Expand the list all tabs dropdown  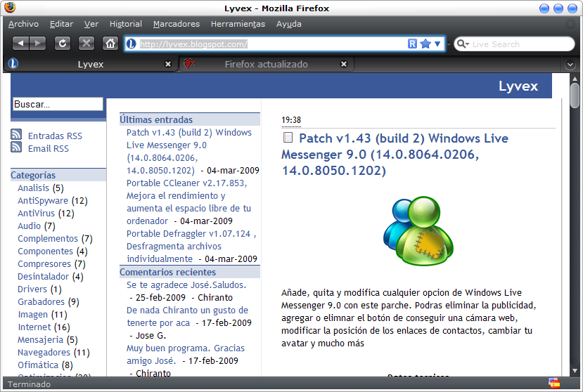[571, 65]
